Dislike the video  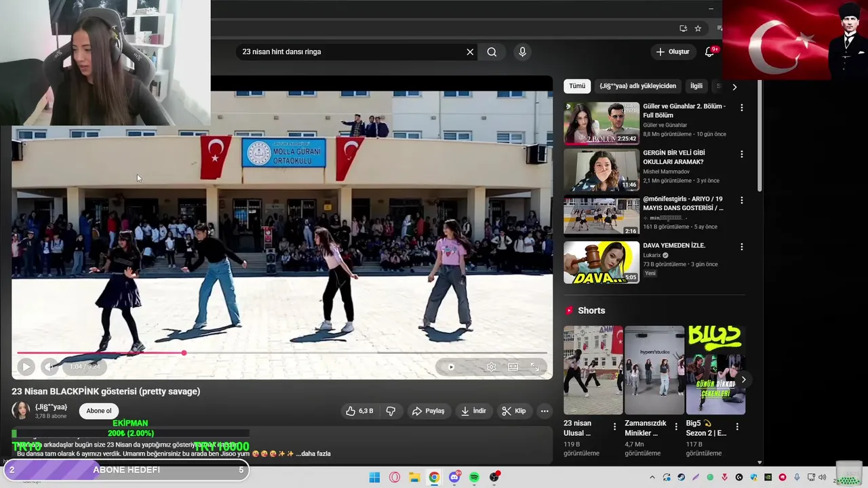[x=391, y=411]
